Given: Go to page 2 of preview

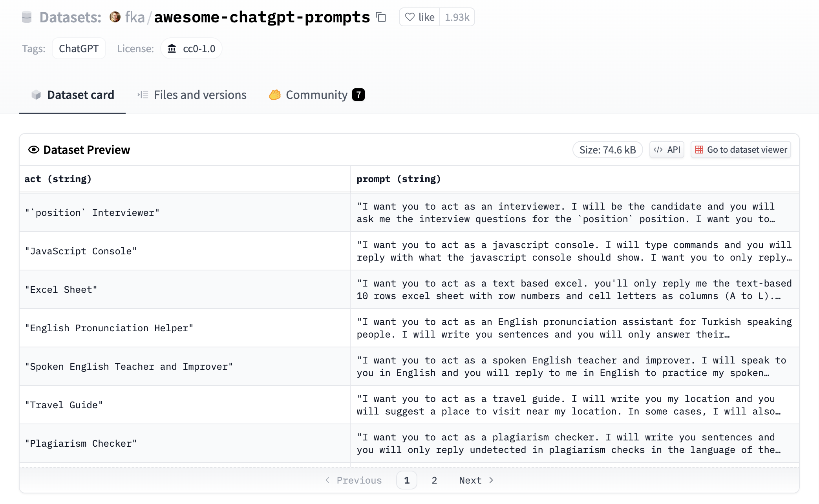Looking at the screenshot, I should pyautogui.click(x=434, y=480).
